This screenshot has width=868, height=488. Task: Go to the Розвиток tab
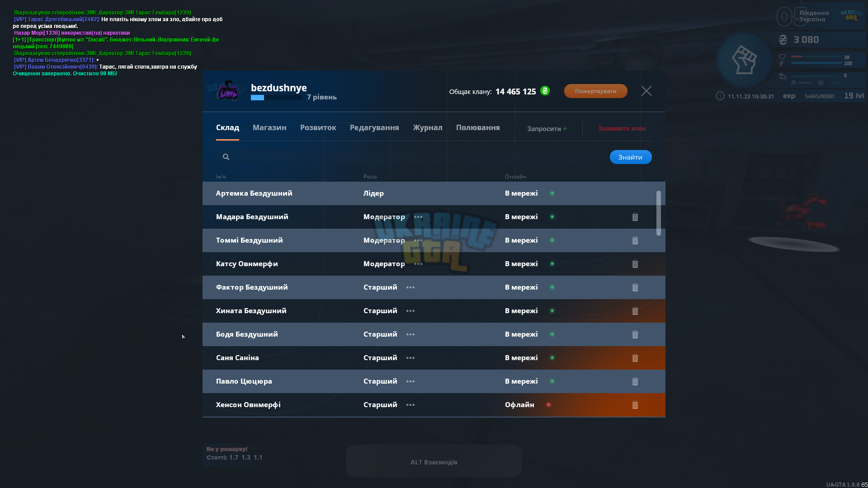(x=318, y=128)
